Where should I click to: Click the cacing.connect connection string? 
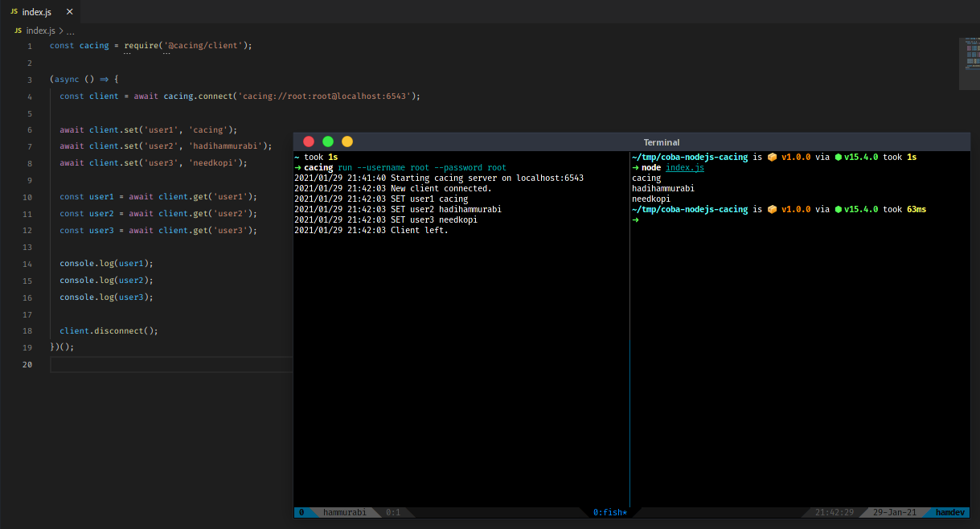pos(326,96)
